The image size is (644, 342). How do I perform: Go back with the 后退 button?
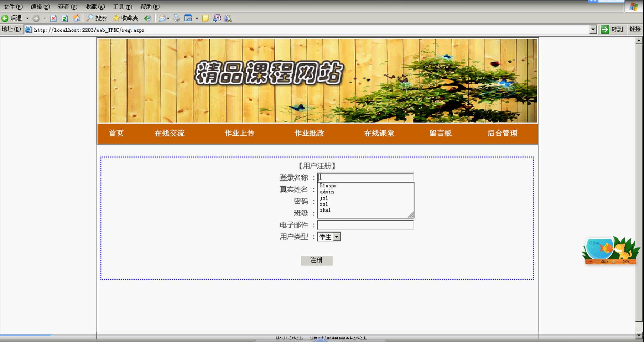click(12, 18)
